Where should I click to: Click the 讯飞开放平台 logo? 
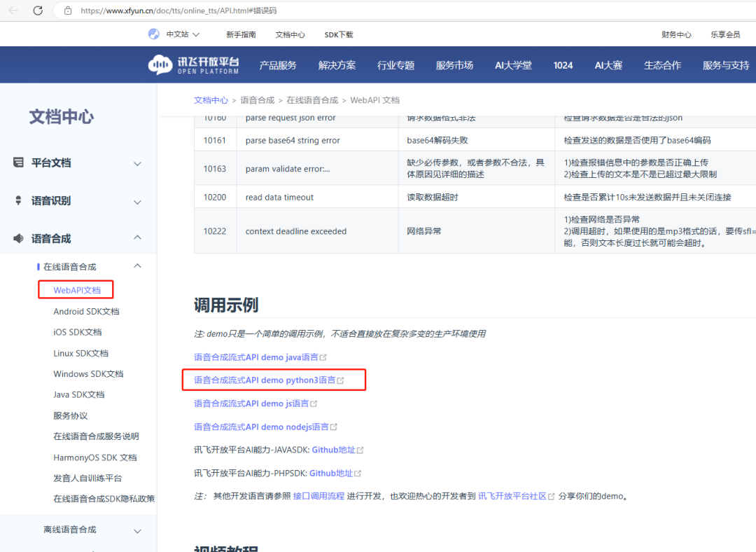point(193,64)
